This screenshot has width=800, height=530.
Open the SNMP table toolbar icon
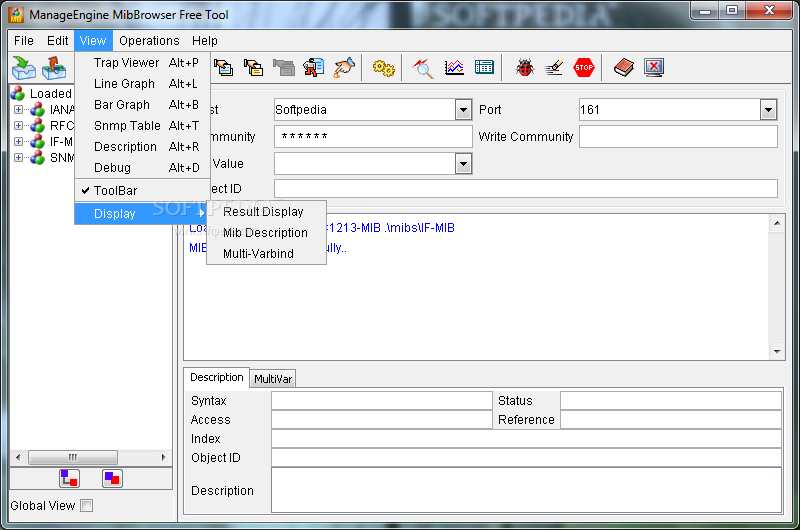(484, 67)
